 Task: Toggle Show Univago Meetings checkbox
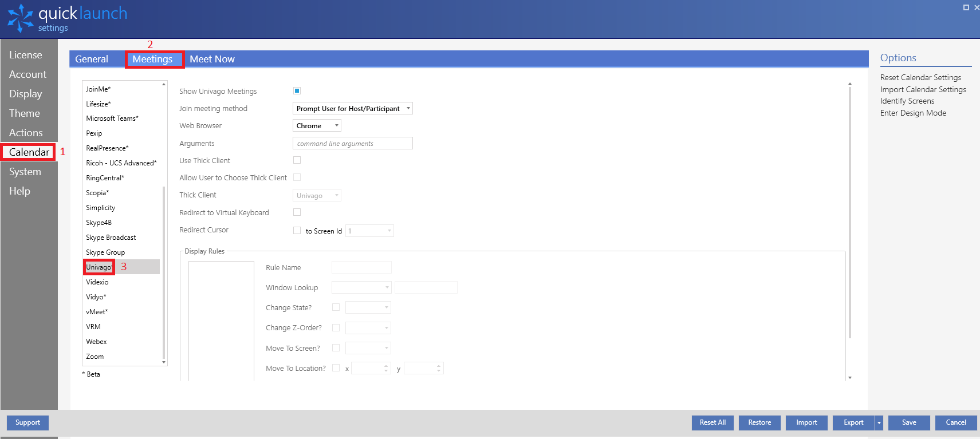297,90
